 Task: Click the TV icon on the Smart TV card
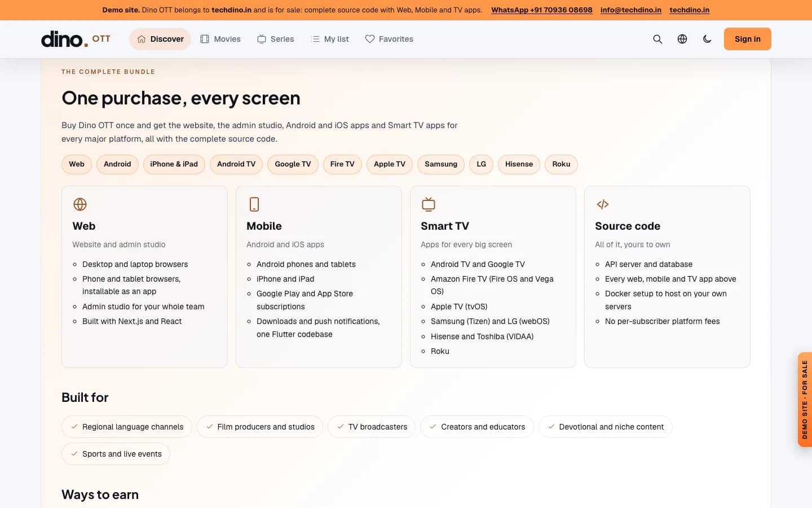click(429, 204)
